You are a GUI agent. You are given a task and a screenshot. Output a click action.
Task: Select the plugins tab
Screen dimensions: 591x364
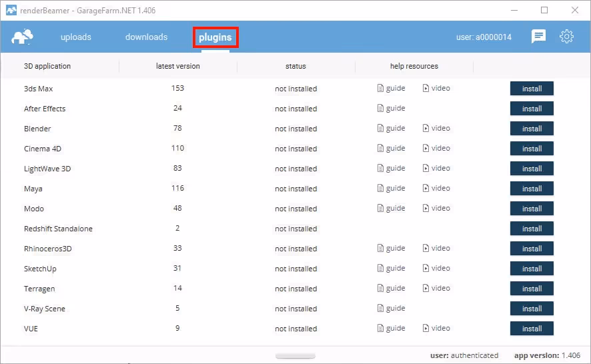[x=215, y=37]
